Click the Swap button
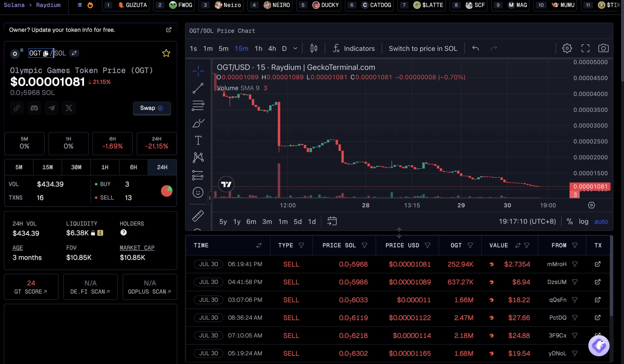 152,108
